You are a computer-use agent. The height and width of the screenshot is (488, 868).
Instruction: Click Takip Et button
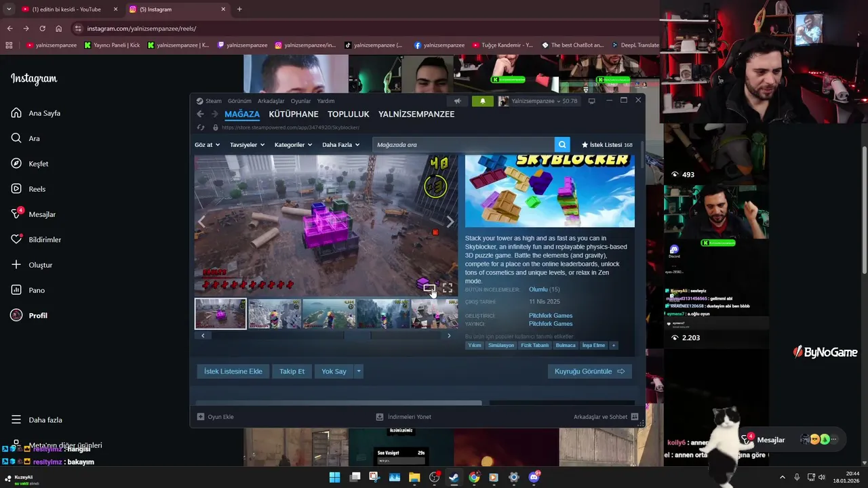click(x=292, y=371)
